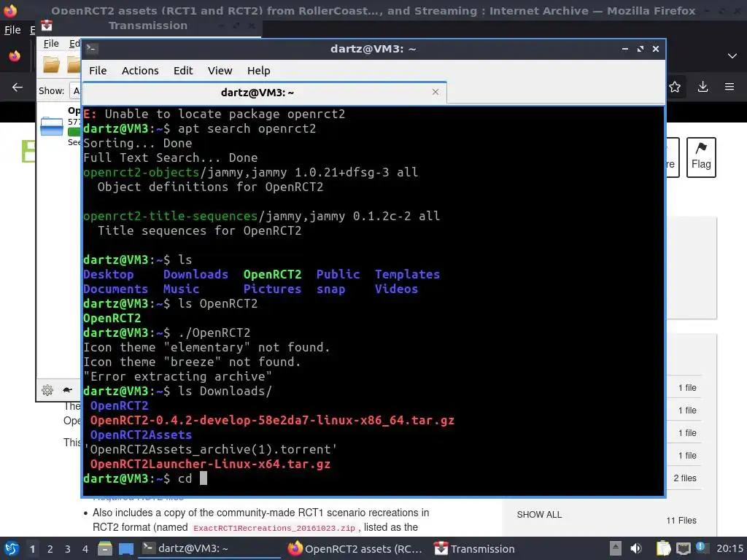The width and height of the screenshot is (747, 560).
Task: Close the dartz@VM3 terminal tab
Action: tap(436, 92)
